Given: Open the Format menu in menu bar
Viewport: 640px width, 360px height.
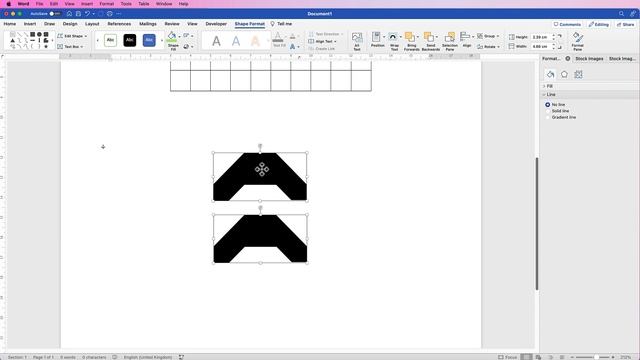Looking at the screenshot, I should tap(107, 4).
